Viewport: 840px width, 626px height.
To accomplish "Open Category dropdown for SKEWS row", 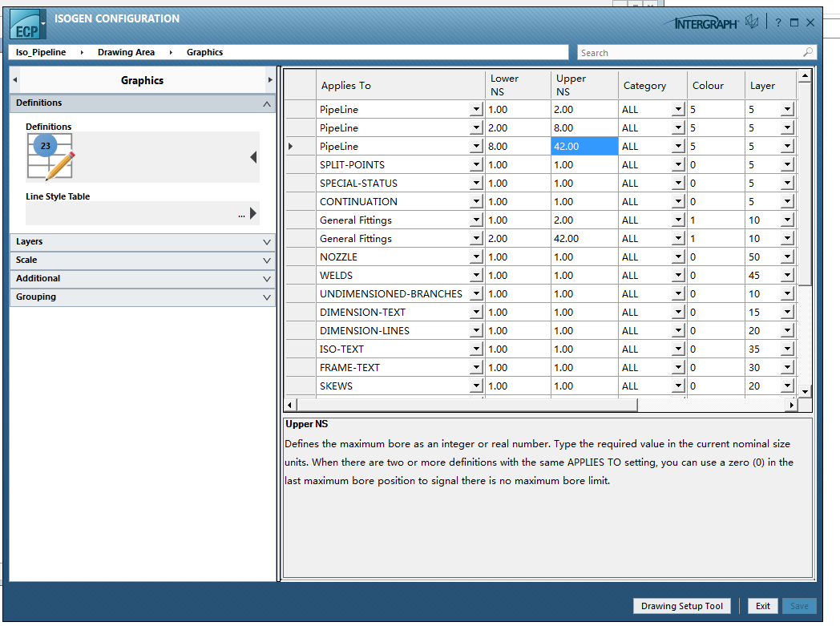I will (678, 386).
